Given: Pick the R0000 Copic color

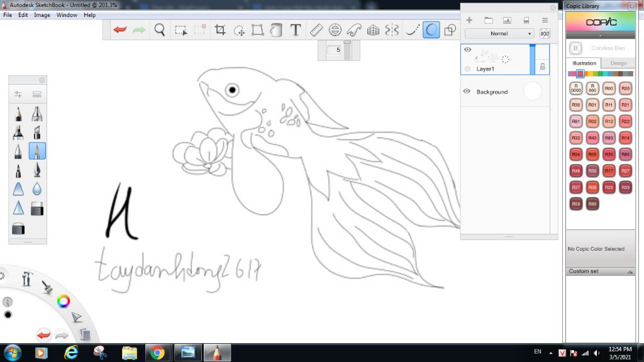Looking at the screenshot, I should point(576,88).
